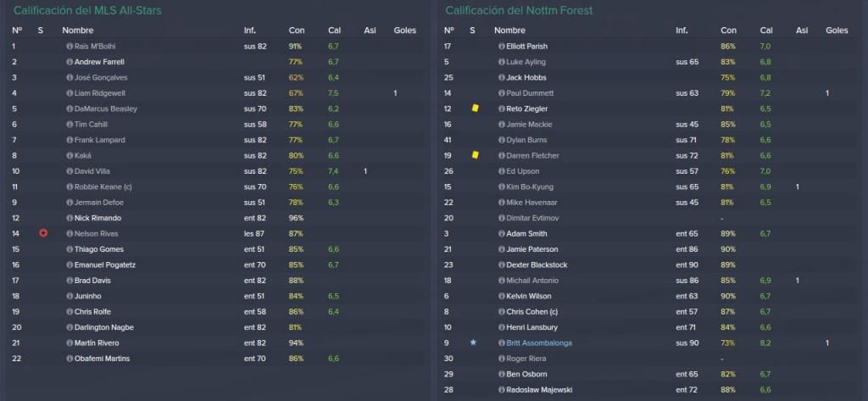The width and height of the screenshot is (868, 401).
Task: Open Britt Assombalonga player profile link
Action: coord(539,343)
